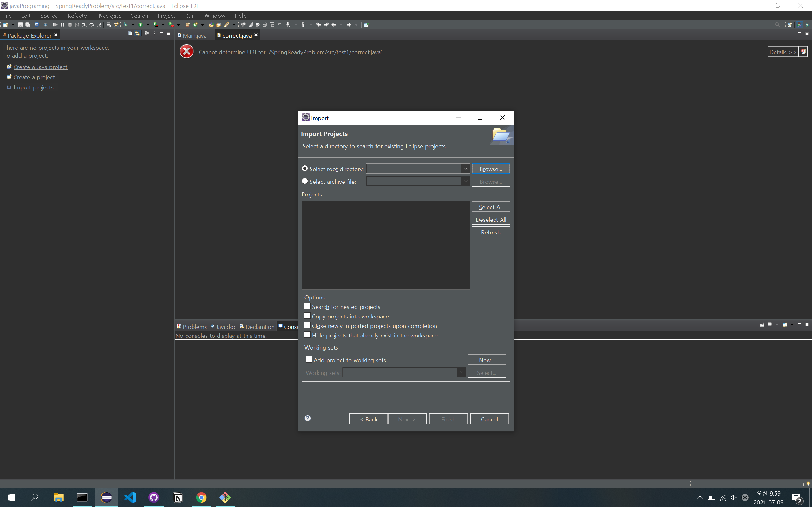Click the Save icon in toolbar

tap(20, 25)
